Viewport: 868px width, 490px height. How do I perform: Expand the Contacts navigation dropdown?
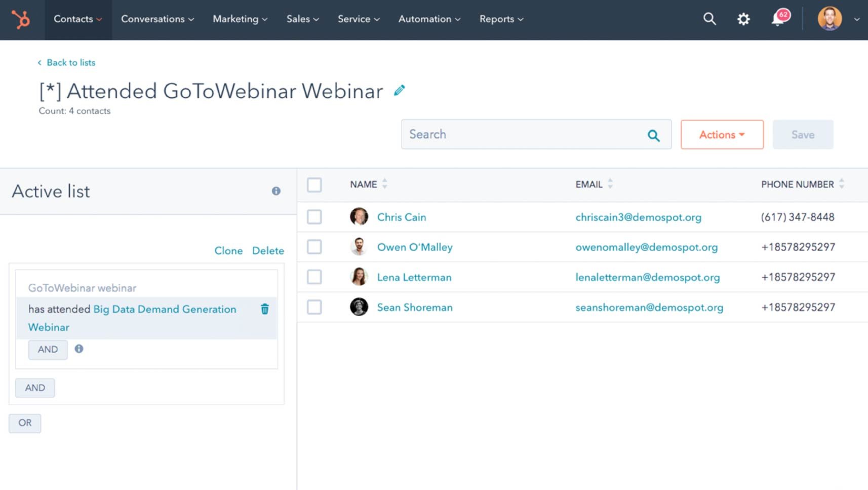77,19
